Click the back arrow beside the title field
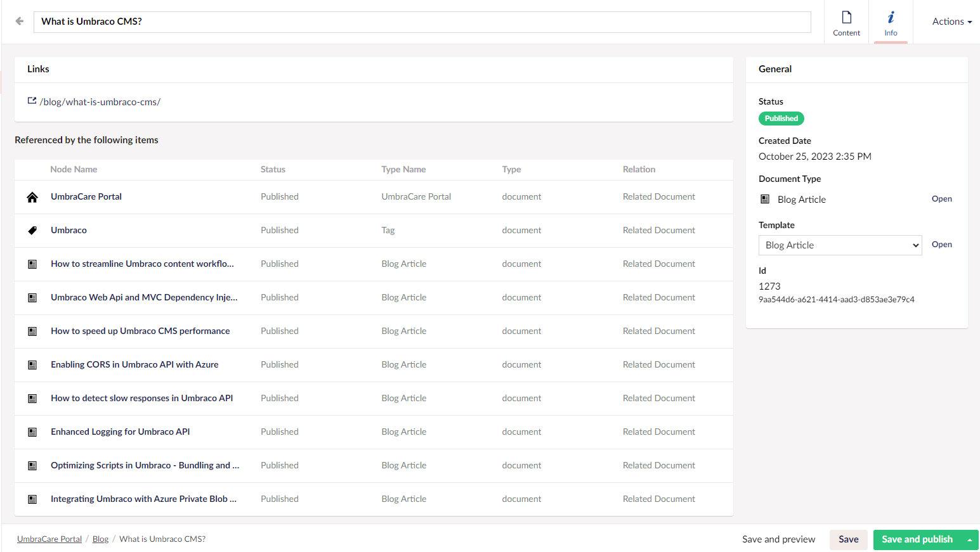Image resolution: width=980 pixels, height=552 pixels. tap(20, 21)
